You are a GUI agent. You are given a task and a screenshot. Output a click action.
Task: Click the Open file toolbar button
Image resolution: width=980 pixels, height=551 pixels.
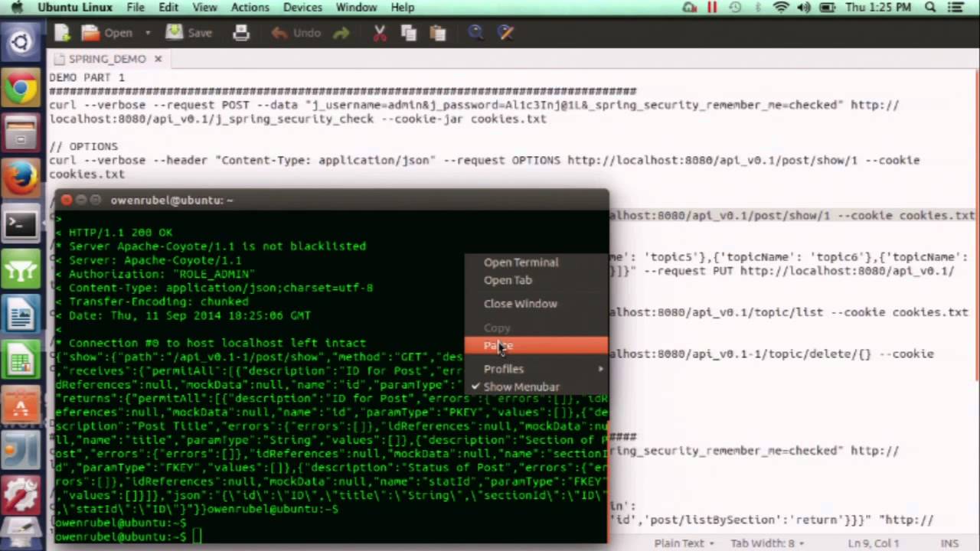click(108, 33)
